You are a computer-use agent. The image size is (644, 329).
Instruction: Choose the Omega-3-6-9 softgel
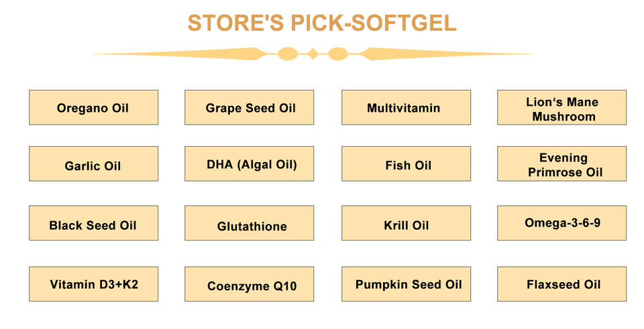[x=561, y=223]
